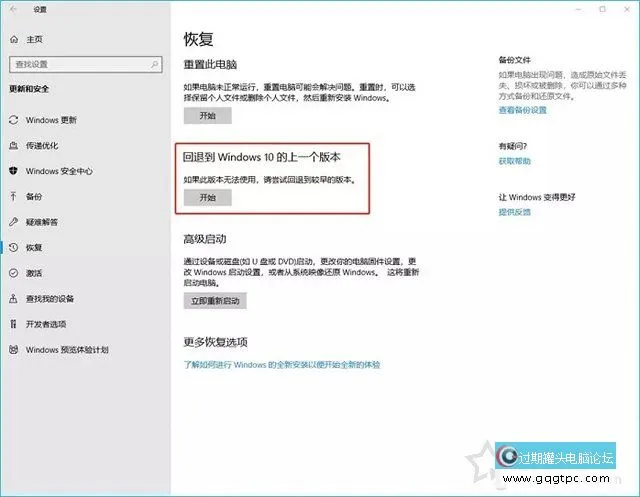Click the back arrow in title bar

coord(13,9)
